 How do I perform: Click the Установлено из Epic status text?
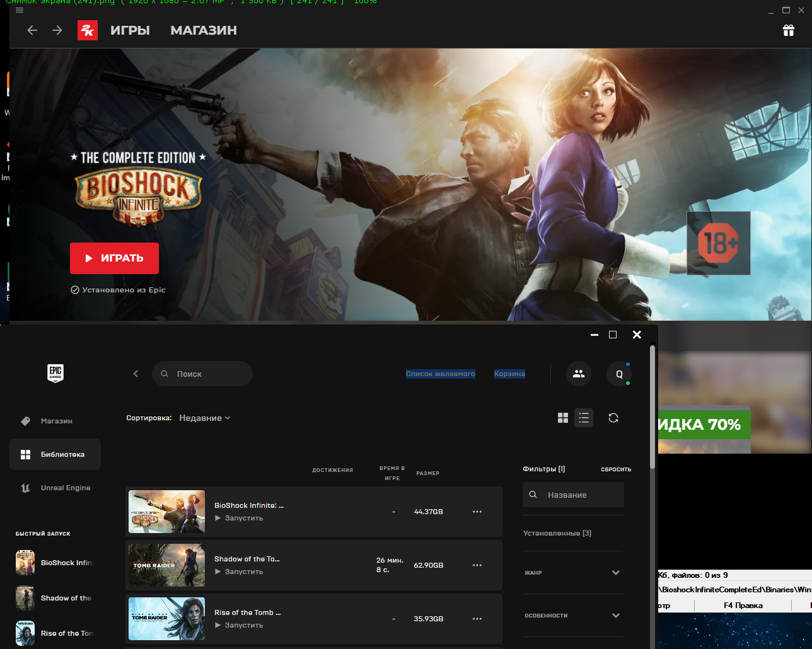click(118, 290)
